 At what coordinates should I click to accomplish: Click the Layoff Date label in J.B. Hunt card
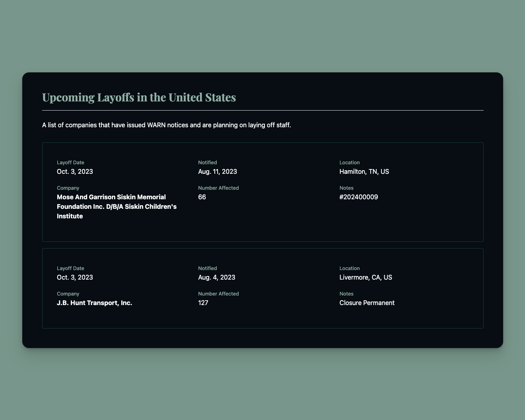(70, 268)
